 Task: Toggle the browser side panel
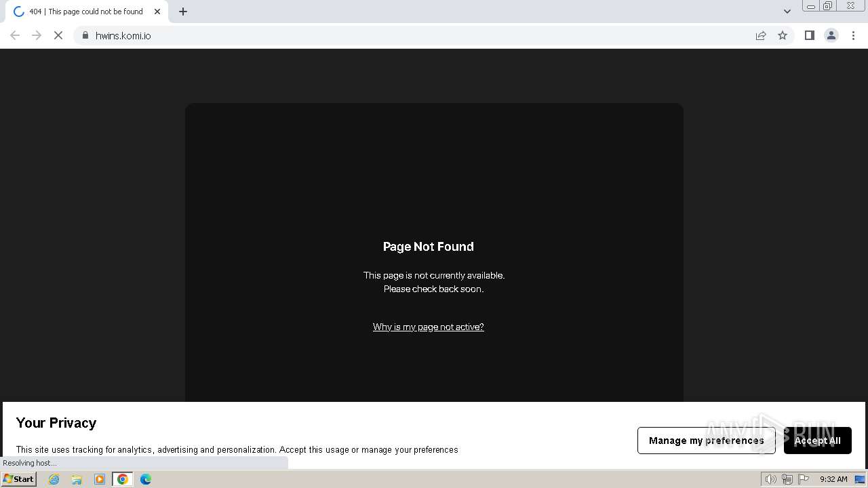[x=809, y=35]
